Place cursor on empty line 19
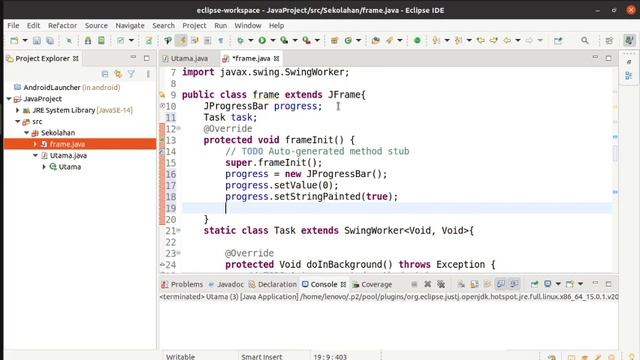Viewport: 640px width, 360px height. point(397,208)
